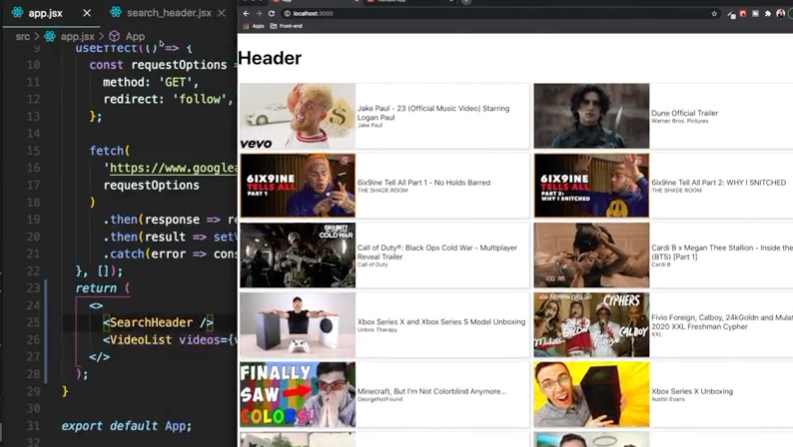
Task: Click the return keyword on line 23
Action: 96,288
